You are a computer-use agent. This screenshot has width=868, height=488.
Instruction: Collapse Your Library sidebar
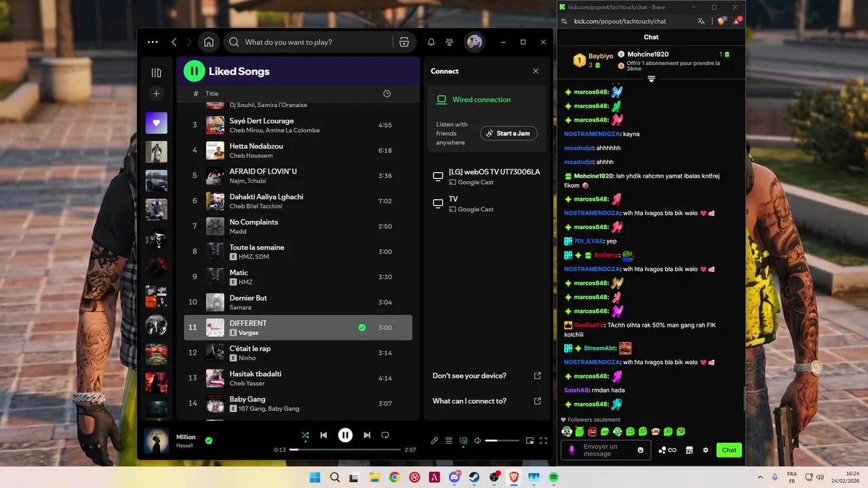[x=156, y=73]
